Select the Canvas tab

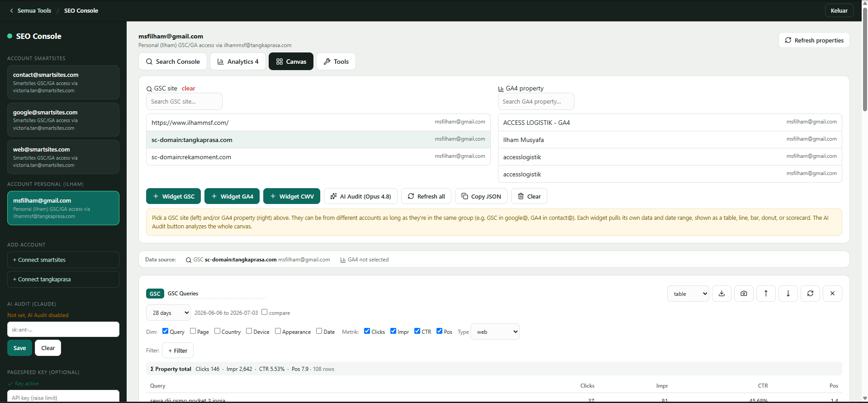point(291,62)
